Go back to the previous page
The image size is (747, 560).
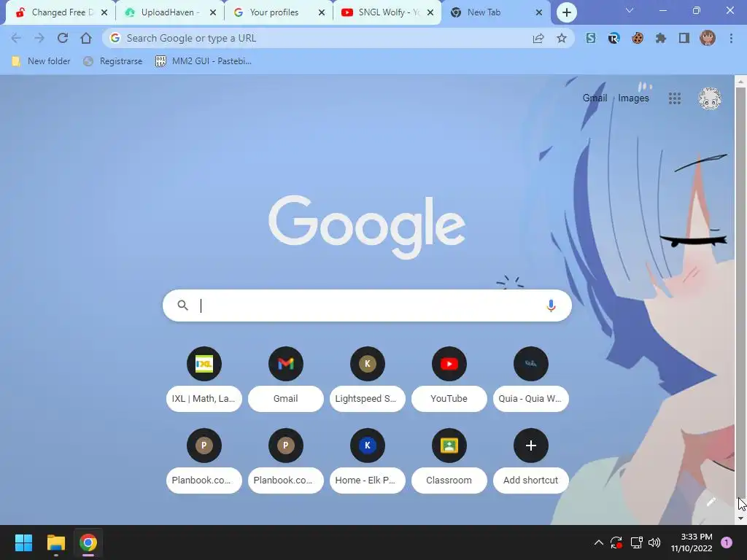(16, 38)
